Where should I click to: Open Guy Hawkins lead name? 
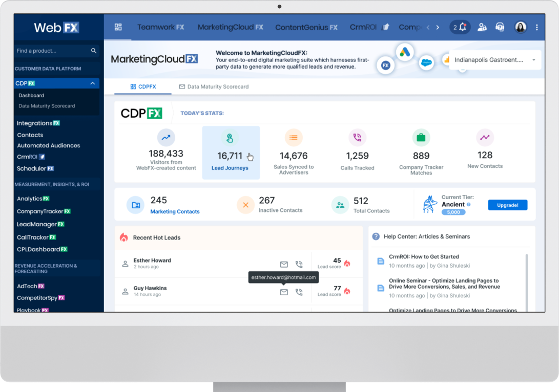150,288
